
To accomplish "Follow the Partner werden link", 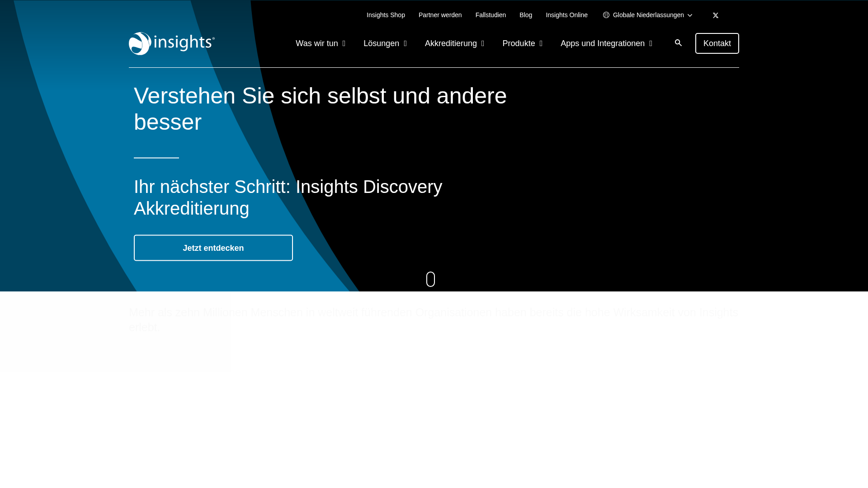I will pyautogui.click(x=440, y=15).
